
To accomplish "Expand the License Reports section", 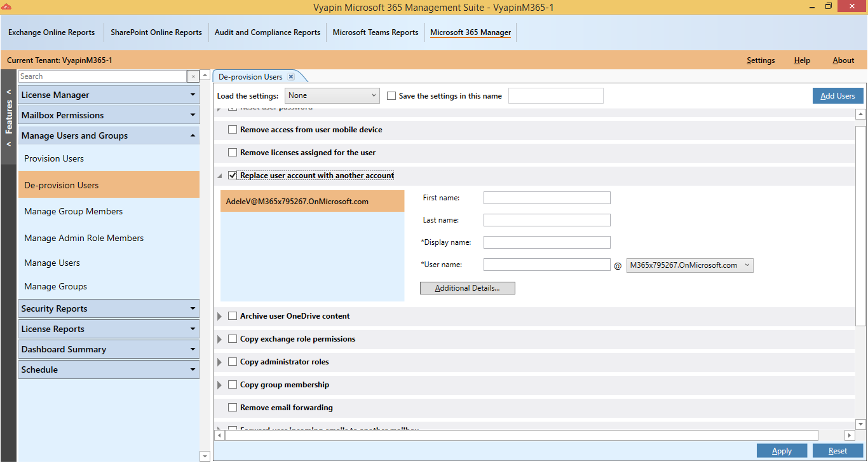I will coord(109,329).
